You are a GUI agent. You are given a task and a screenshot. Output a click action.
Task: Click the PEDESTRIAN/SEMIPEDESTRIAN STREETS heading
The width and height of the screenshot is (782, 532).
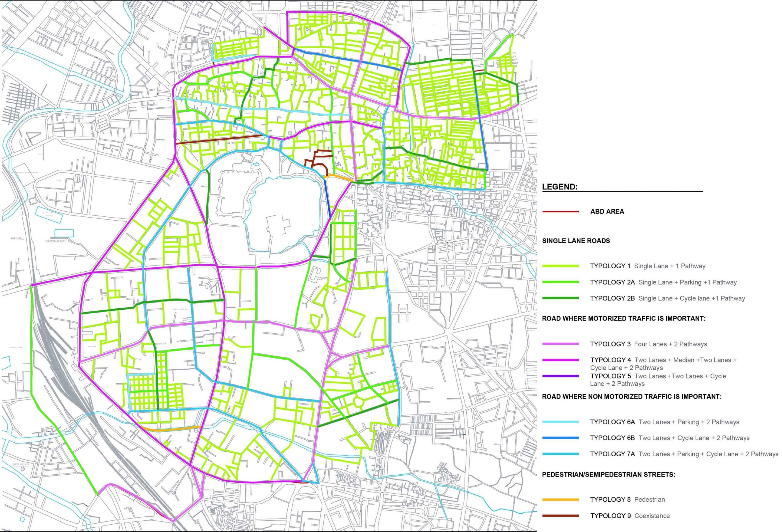point(608,475)
